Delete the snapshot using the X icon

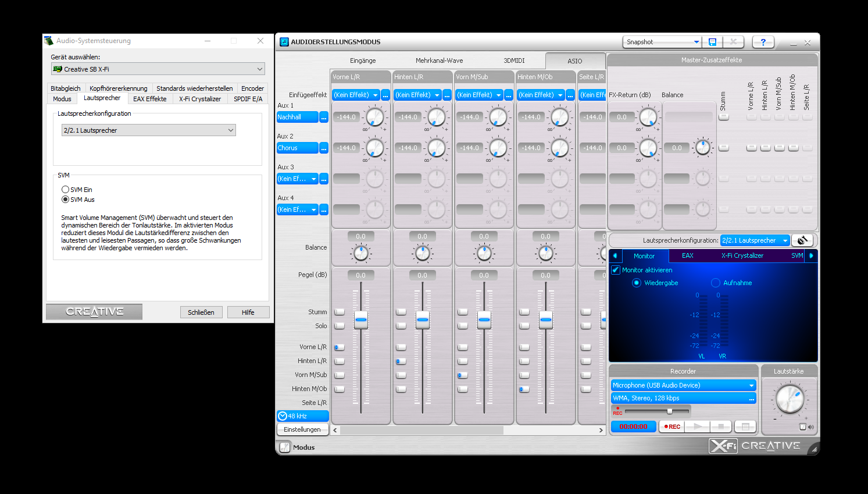(x=734, y=42)
